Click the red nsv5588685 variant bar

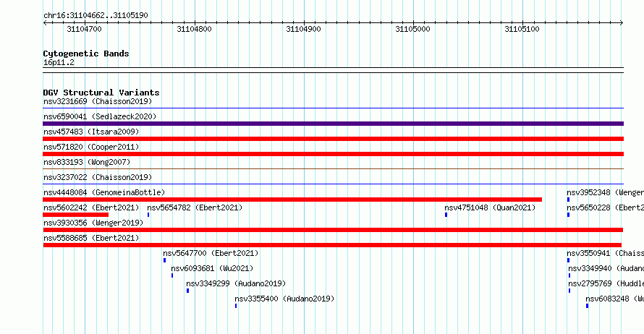[x=332, y=245]
